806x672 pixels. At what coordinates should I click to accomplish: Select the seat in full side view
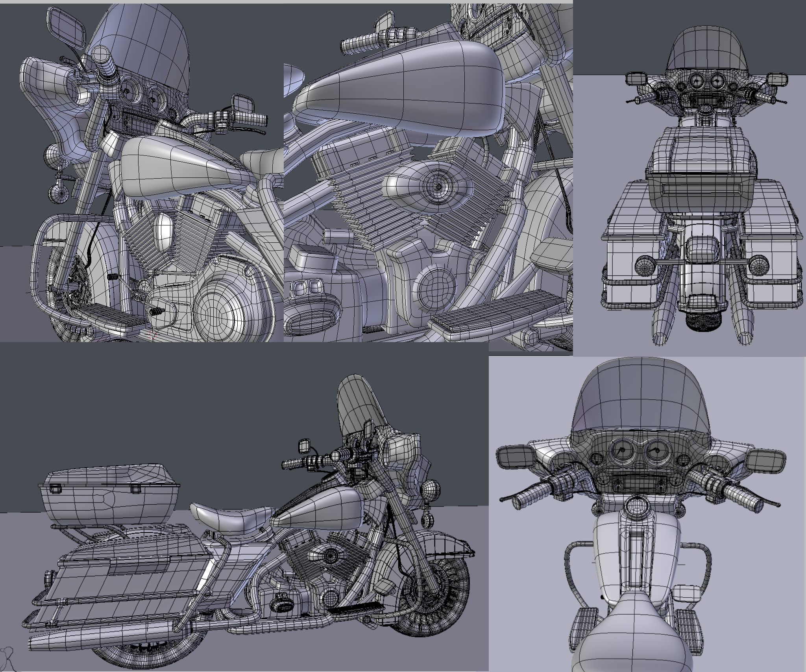[x=232, y=515]
